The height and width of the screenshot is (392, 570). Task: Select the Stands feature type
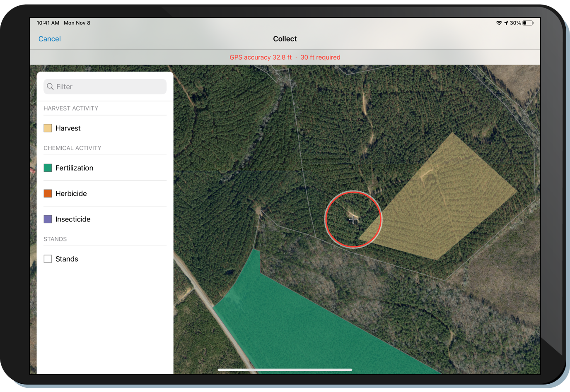click(105, 259)
